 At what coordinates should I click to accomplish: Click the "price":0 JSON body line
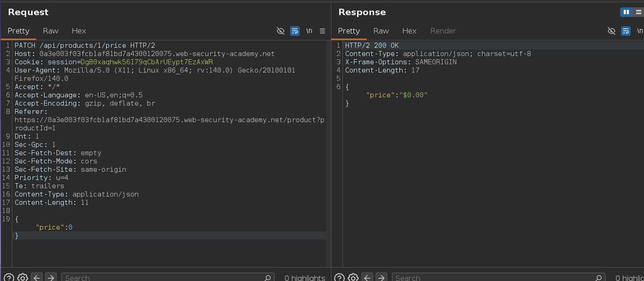point(54,227)
